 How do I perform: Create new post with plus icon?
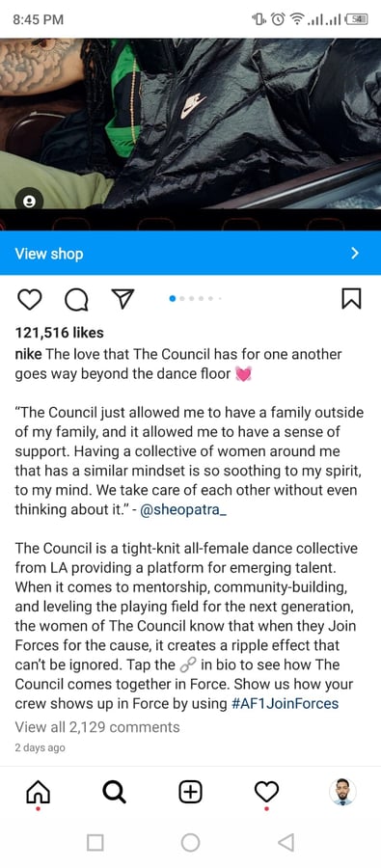click(190, 793)
